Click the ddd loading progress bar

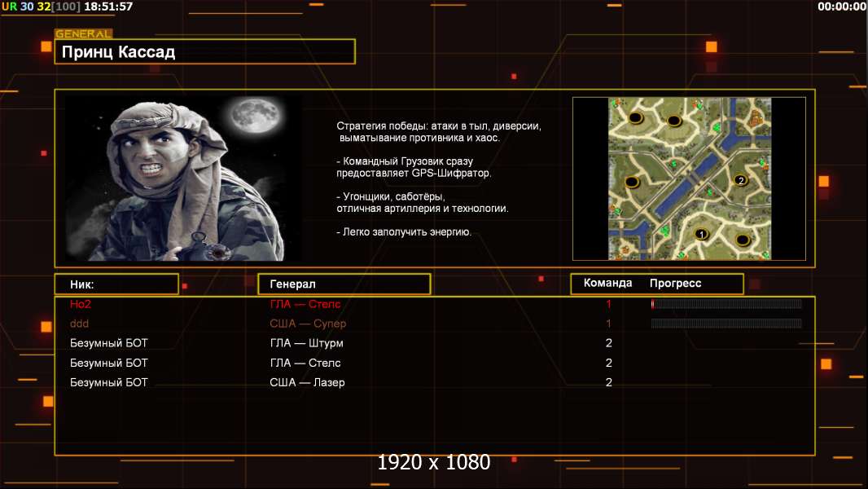click(726, 324)
